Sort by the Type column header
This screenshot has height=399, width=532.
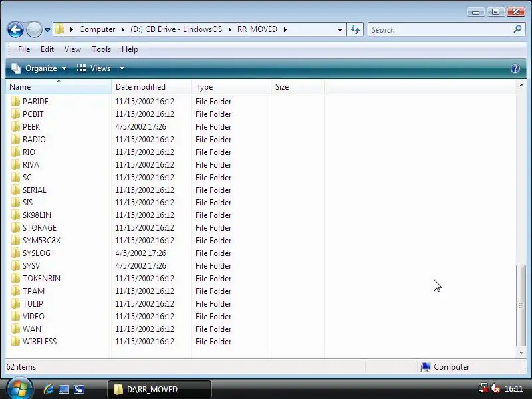[231, 87]
